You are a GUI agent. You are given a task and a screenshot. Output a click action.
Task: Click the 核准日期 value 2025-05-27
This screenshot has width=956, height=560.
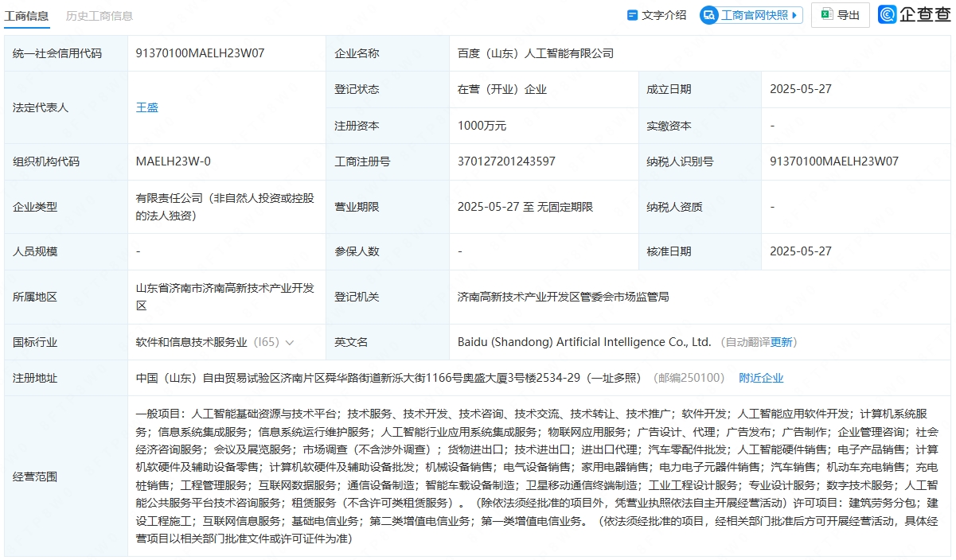(801, 251)
